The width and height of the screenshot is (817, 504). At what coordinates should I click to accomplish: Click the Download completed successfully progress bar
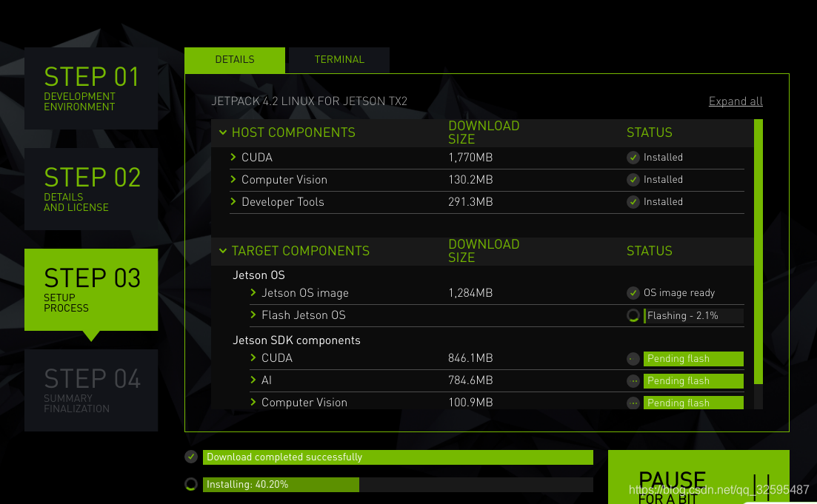point(398,457)
